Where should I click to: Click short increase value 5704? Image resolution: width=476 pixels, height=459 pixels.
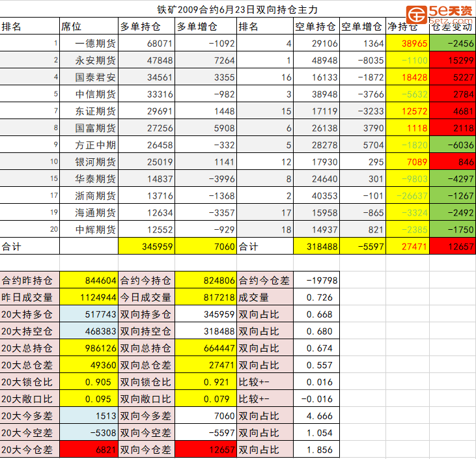click(x=363, y=145)
